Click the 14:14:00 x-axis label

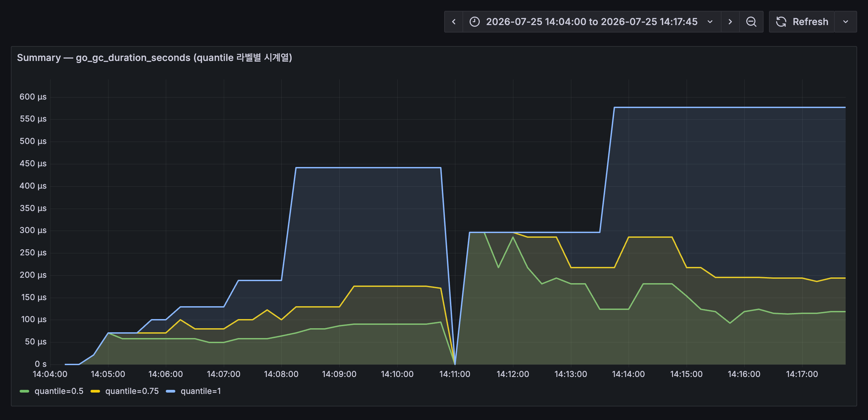(x=628, y=374)
